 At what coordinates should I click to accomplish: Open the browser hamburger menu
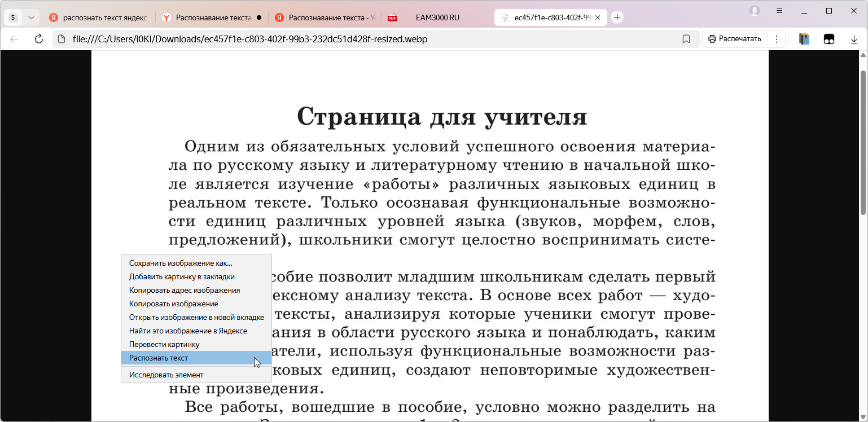click(779, 11)
